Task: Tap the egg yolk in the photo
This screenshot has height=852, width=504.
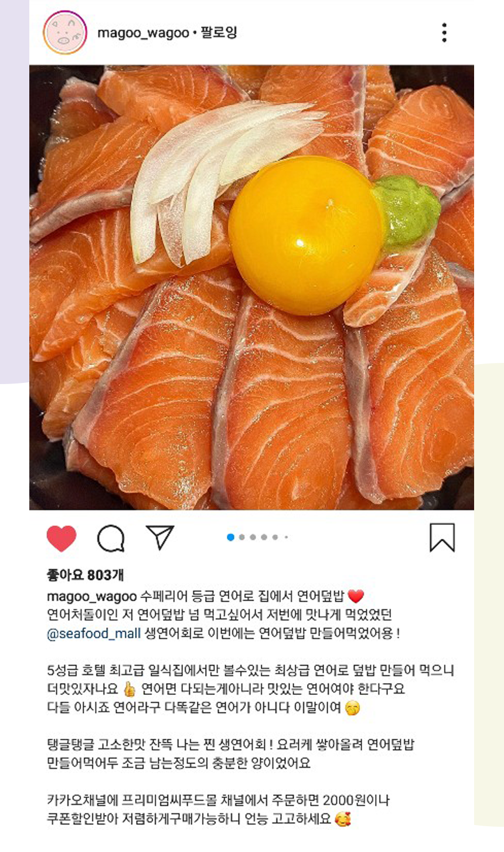Action: (305, 235)
